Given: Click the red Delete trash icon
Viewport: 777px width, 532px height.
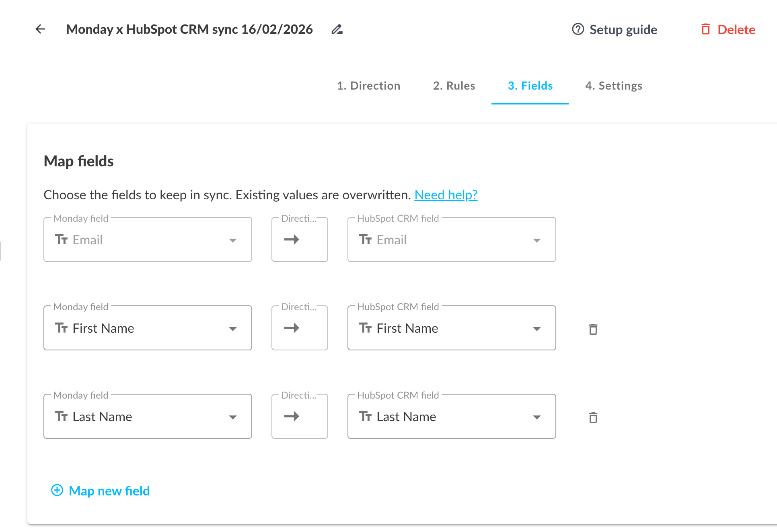Looking at the screenshot, I should click(x=706, y=29).
